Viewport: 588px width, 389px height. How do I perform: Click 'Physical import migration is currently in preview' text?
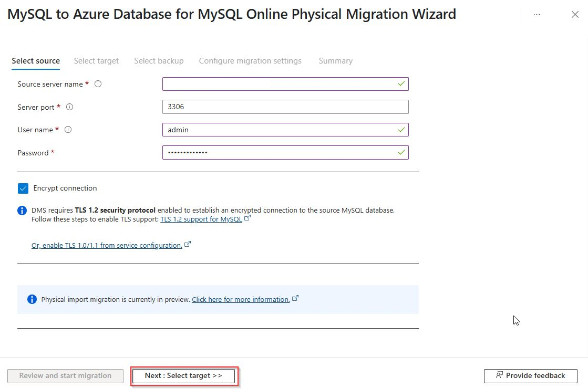116,299
